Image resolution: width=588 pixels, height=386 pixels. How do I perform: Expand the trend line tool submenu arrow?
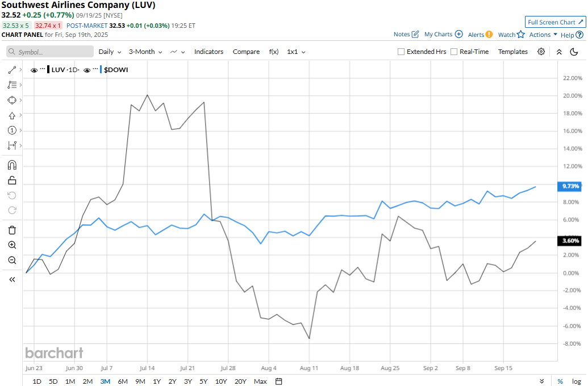[x=20, y=70]
